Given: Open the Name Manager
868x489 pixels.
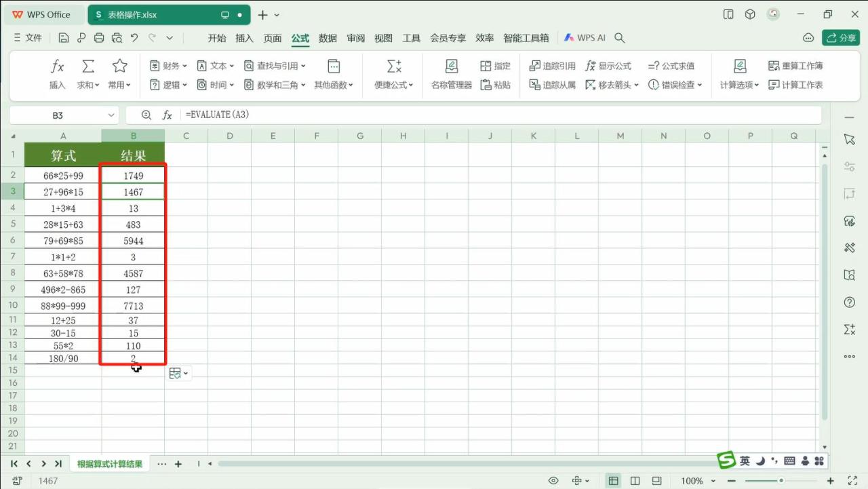Looking at the screenshot, I should [451, 74].
